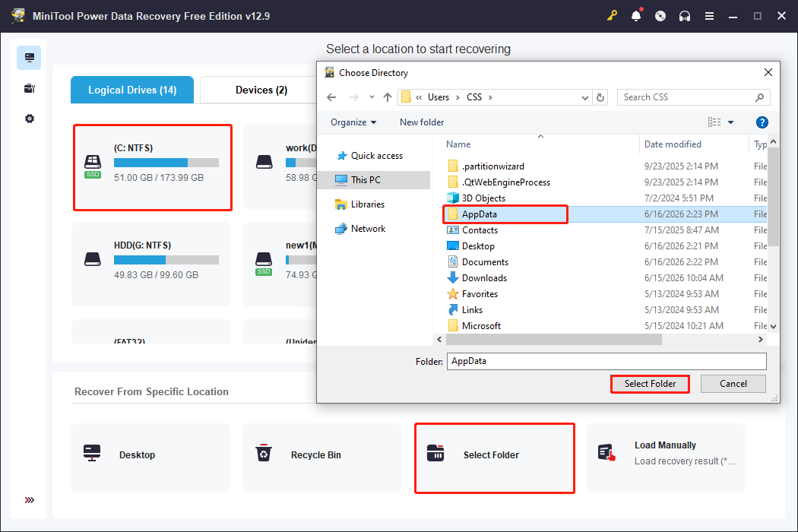Viewport: 798px width, 532px height.
Task: Click the disc icon in title bar
Action: [660, 16]
